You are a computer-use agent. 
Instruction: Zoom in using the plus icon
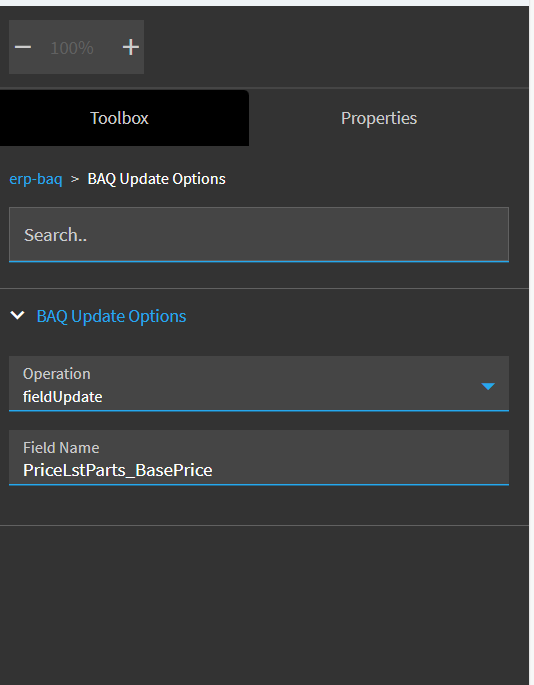[x=131, y=47]
